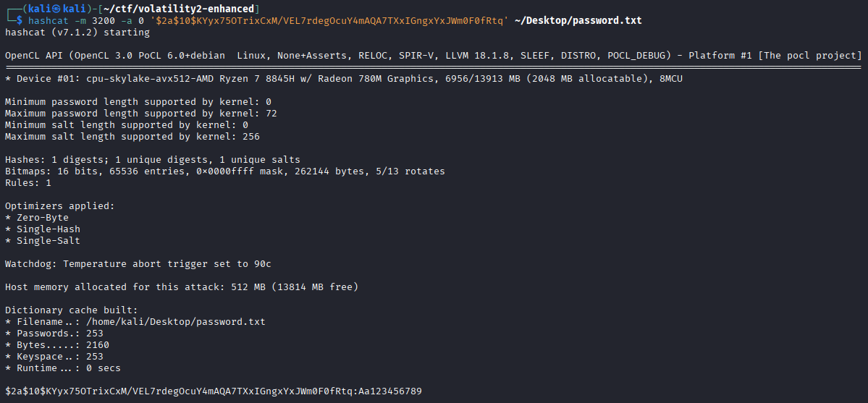
Task: Click the ~/Desktop/password.txt argument in the command
Action: (578, 20)
